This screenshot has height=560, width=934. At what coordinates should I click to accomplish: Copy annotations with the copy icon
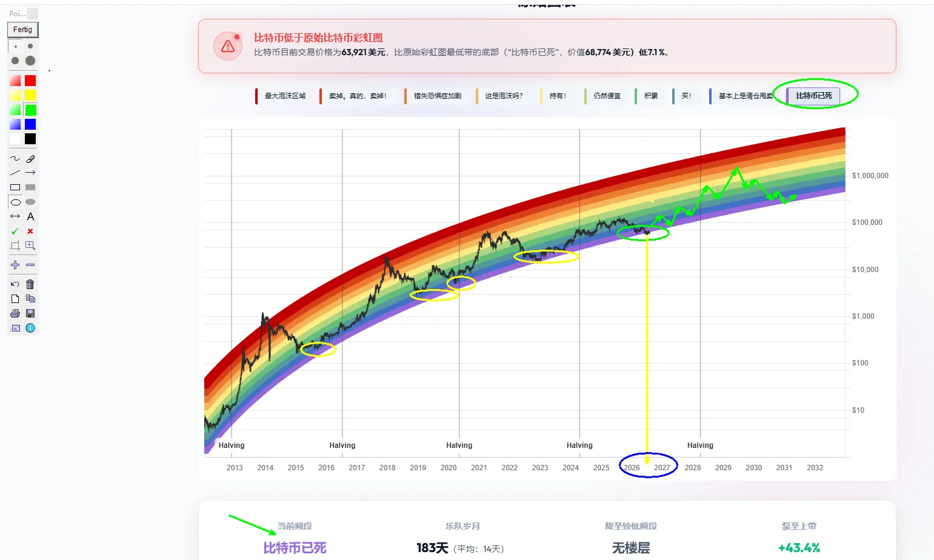(30, 299)
